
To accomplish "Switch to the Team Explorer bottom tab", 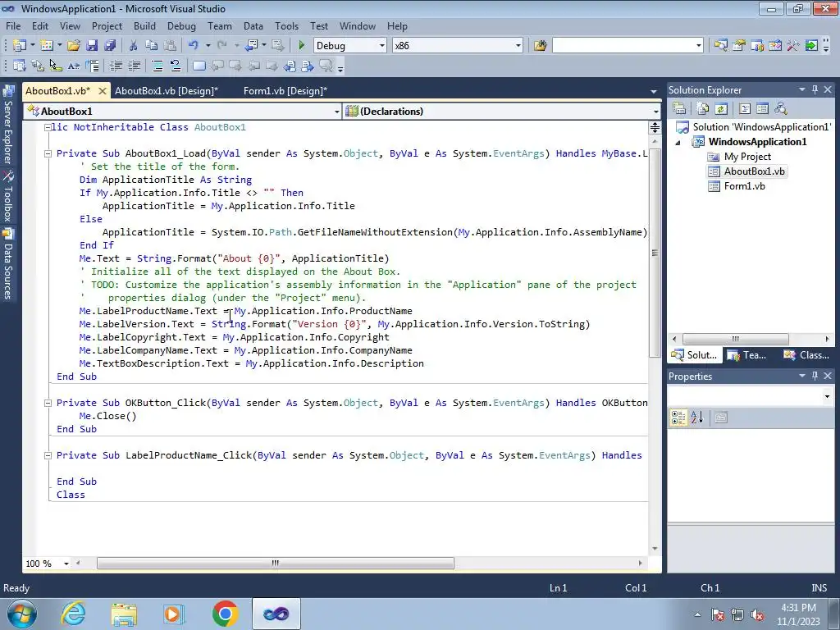I will click(x=747, y=354).
